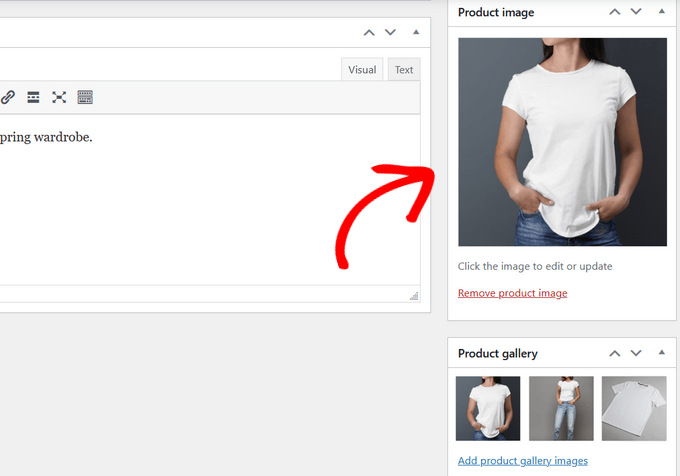Move Product image panel down

tap(636, 13)
